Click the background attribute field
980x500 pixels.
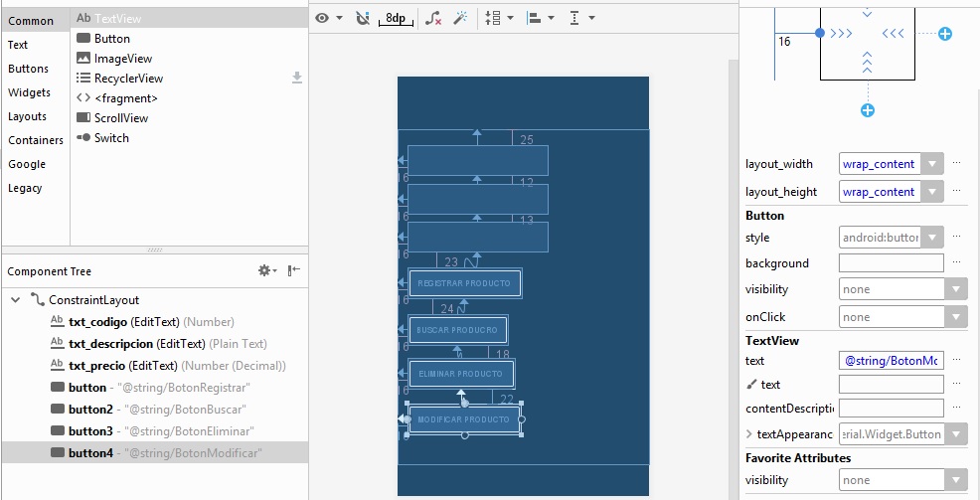(x=891, y=263)
